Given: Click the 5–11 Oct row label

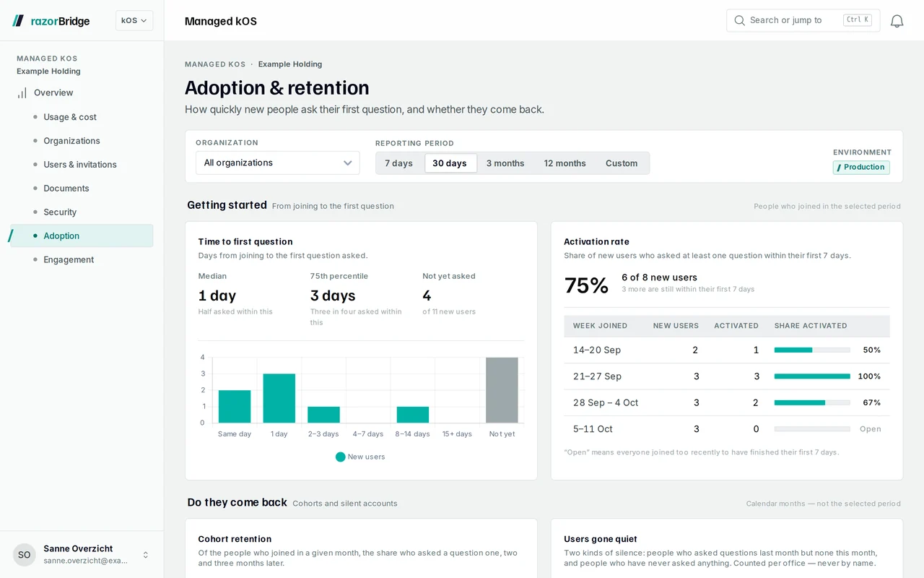Looking at the screenshot, I should pos(593,429).
